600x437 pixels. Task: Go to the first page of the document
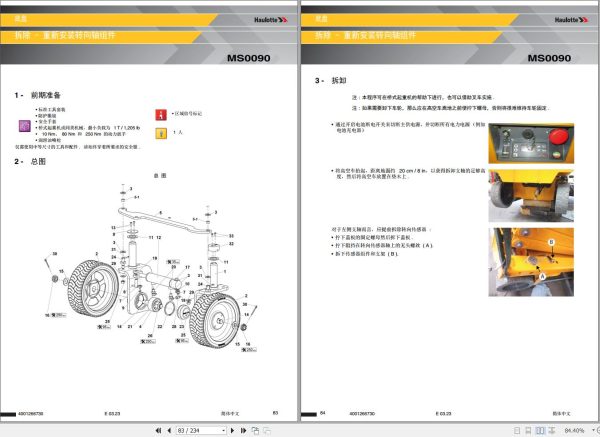tap(158, 430)
